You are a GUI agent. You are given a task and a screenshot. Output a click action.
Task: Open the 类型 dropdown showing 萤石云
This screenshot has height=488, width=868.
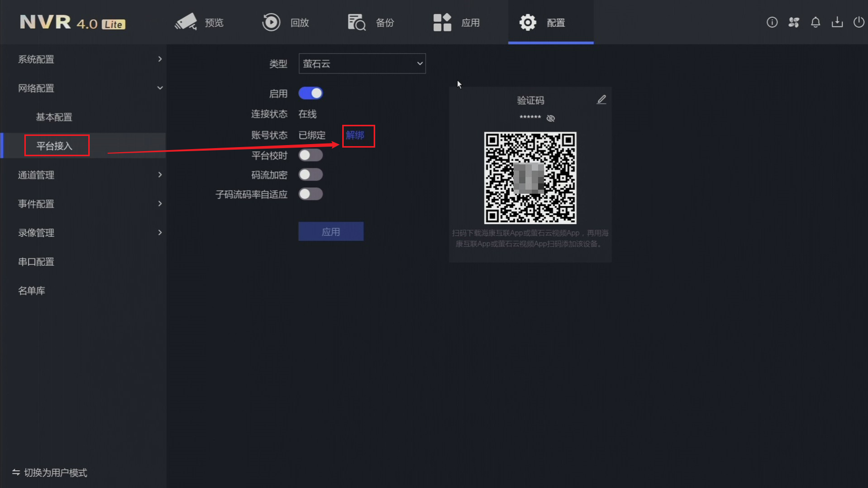(x=362, y=64)
